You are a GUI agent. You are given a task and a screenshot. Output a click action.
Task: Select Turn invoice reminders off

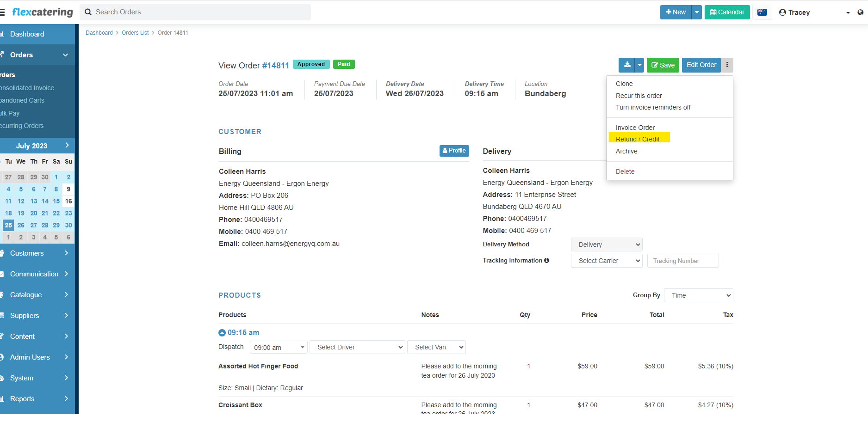tap(653, 107)
